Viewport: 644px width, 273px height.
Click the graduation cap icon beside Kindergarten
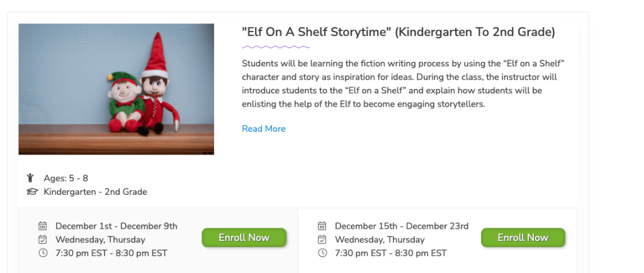pos(31,192)
